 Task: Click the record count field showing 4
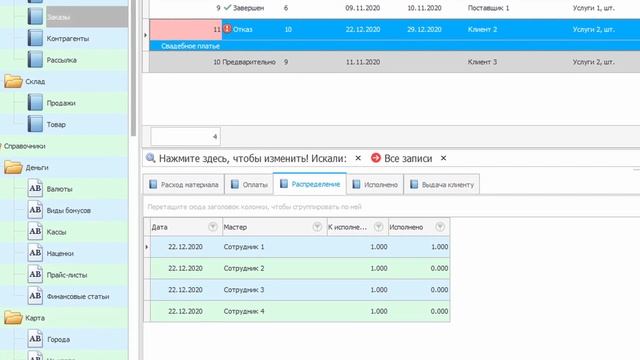tap(185, 136)
